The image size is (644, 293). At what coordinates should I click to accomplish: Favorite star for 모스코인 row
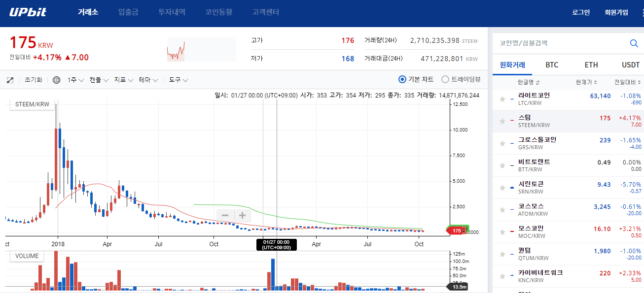coord(502,232)
